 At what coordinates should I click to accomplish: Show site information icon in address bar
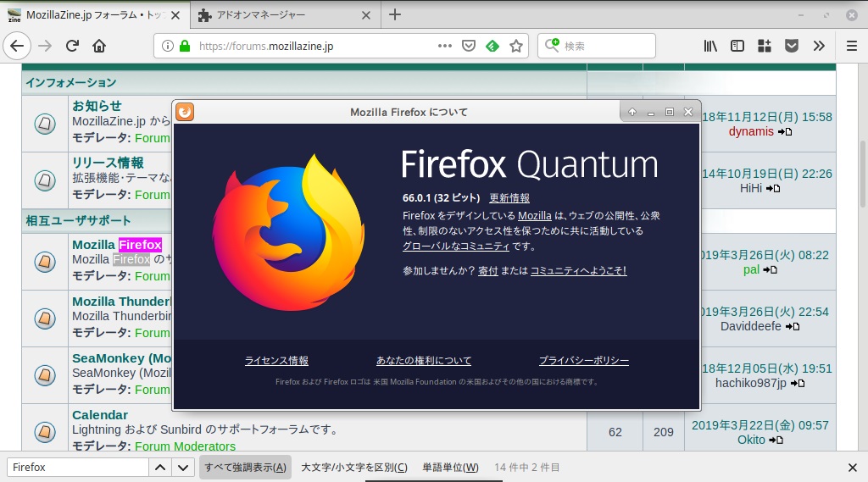(x=168, y=46)
